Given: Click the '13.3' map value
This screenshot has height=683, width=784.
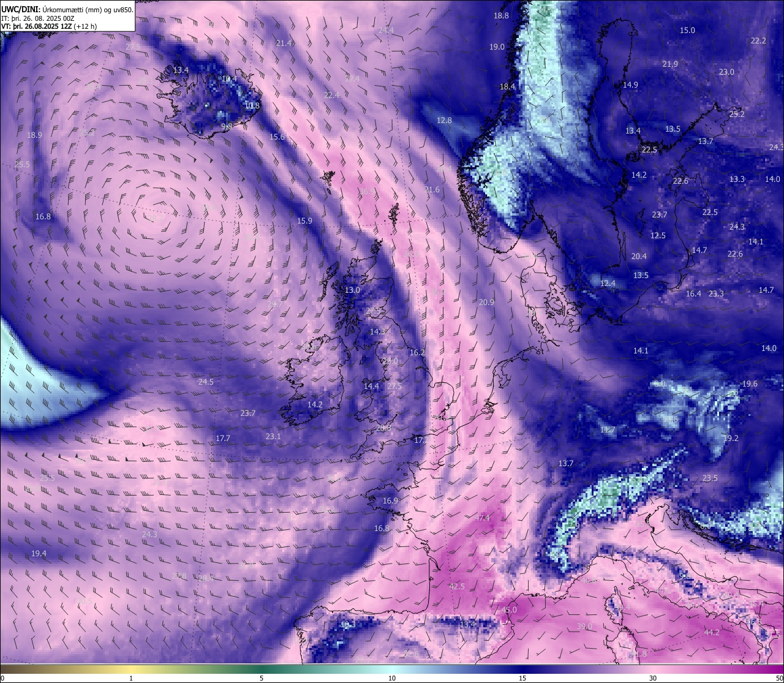Looking at the screenshot, I should pyautogui.click(x=737, y=179).
